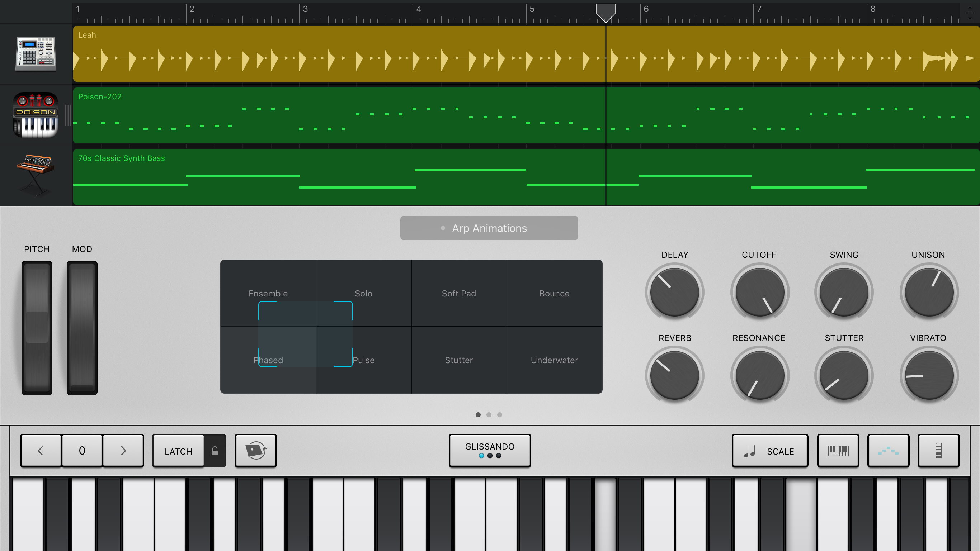
Task: Expand the Arp Animations panel
Action: [x=489, y=228]
